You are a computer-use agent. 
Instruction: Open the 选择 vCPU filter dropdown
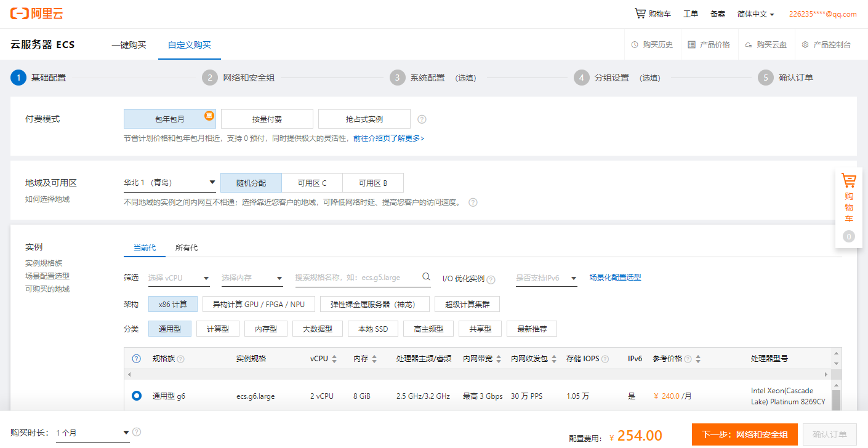coord(179,278)
